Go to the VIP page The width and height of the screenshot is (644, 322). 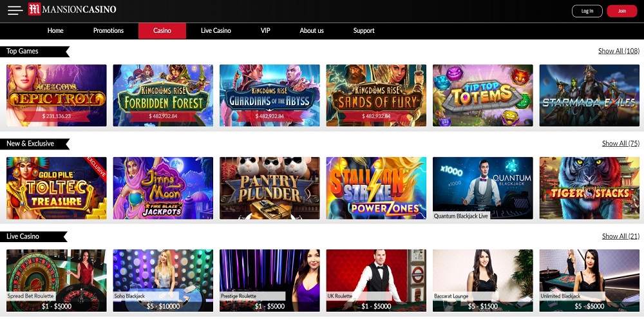(265, 31)
